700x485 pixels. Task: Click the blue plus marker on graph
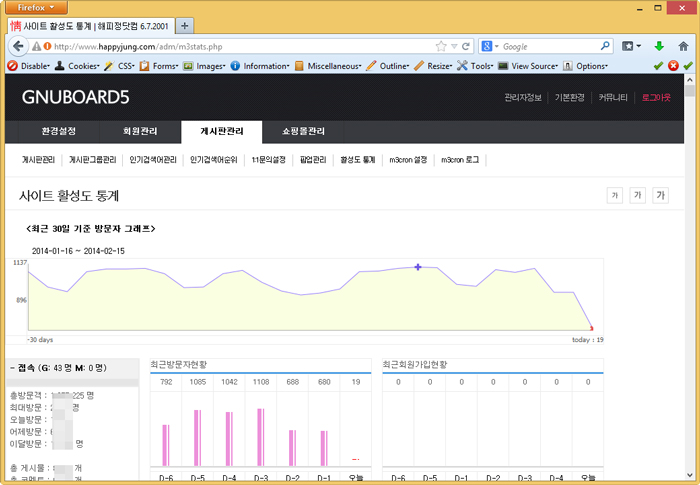pos(418,267)
